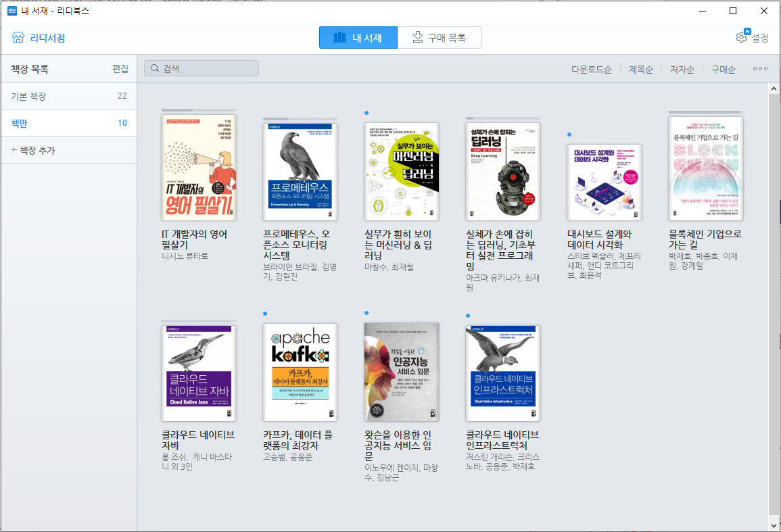
Task: Click the RIDI app logo in title bar
Action: click(x=12, y=10)
